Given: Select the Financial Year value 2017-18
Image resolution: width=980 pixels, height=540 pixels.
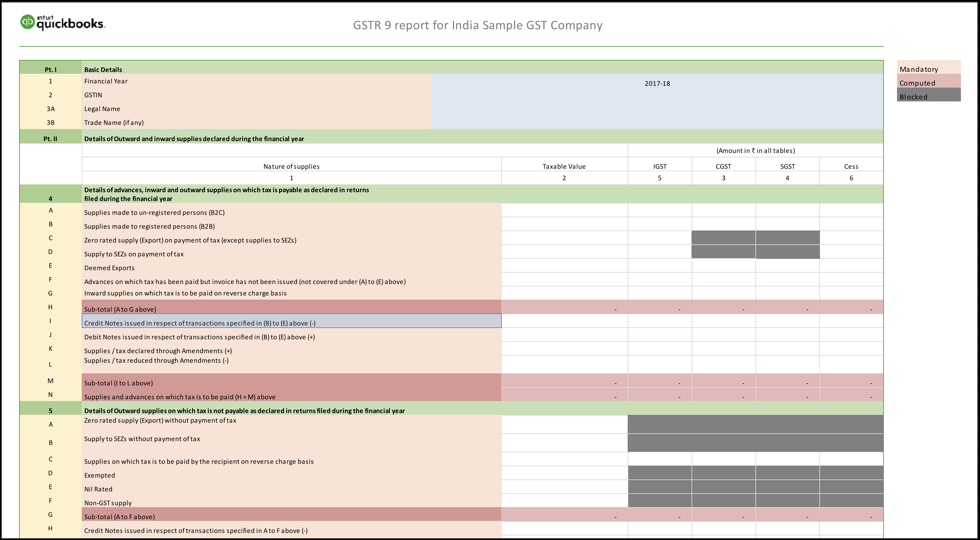Looking at the screenshot, I should tap(657, 83).
